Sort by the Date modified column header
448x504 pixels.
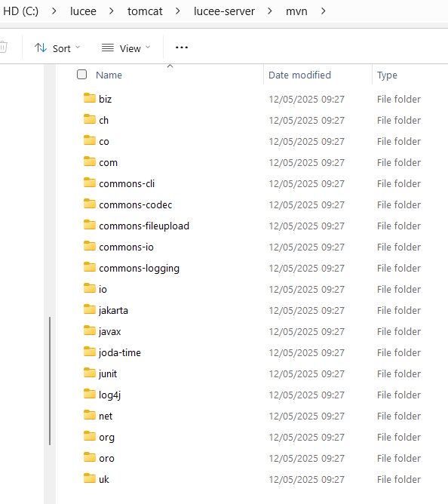click(299, 75)
